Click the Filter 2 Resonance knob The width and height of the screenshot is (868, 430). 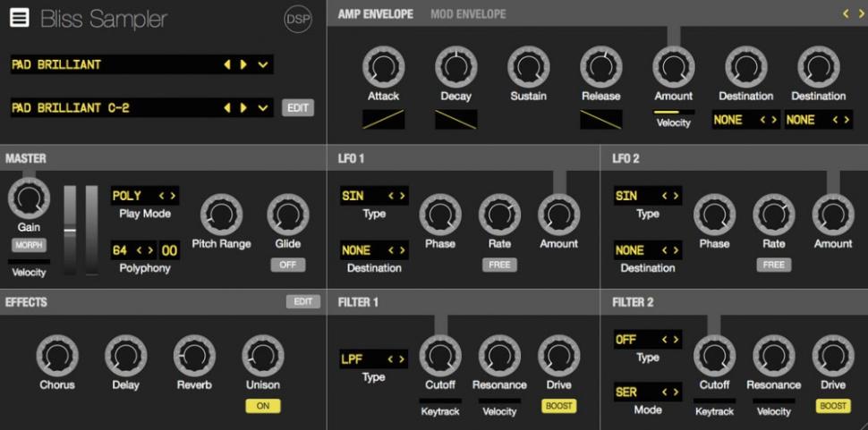(774, 356)
